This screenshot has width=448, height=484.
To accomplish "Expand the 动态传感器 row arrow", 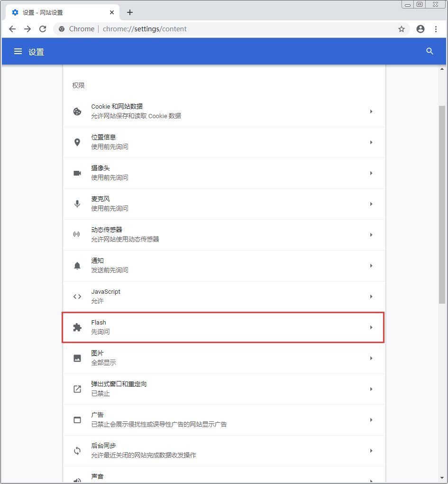I will [371, 235].
